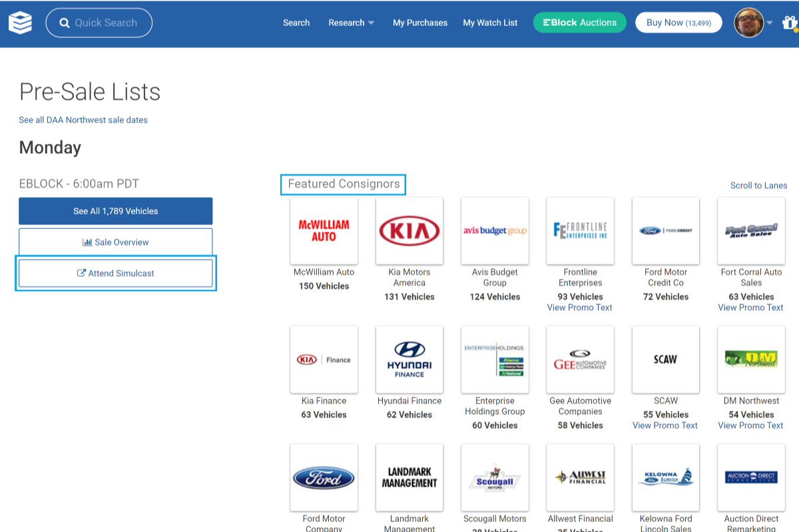
Task: Click Hyundai Finance name text
Action: (x=409, y=401)
